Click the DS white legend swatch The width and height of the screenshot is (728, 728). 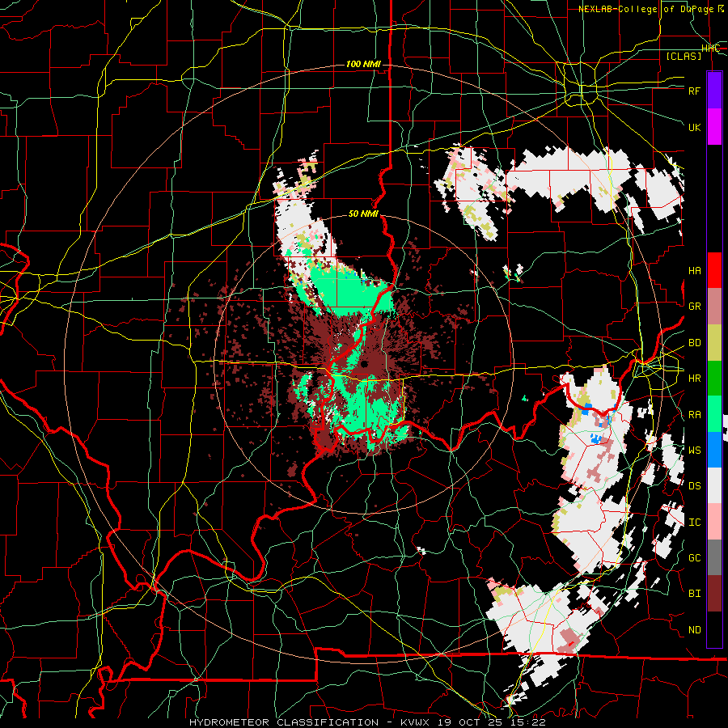coord(714,485)
